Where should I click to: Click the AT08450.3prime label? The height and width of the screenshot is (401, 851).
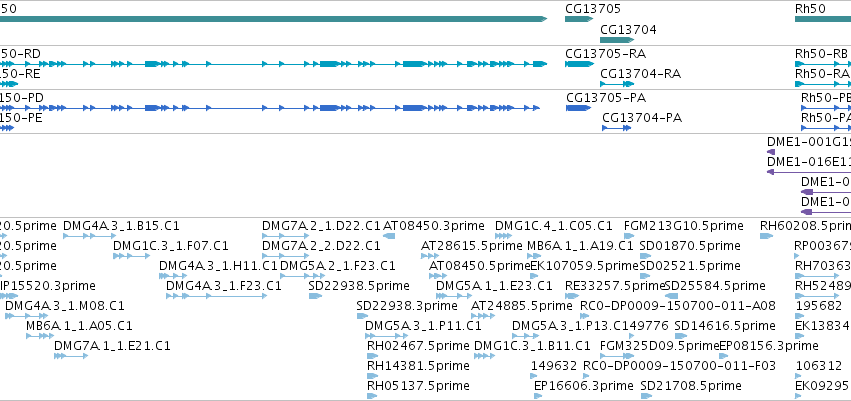[x=434, y=226]
